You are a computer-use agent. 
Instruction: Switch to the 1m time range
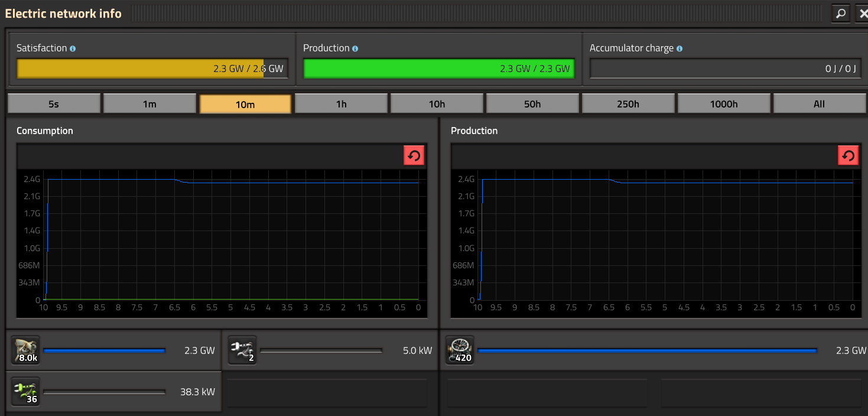(149, 104)
